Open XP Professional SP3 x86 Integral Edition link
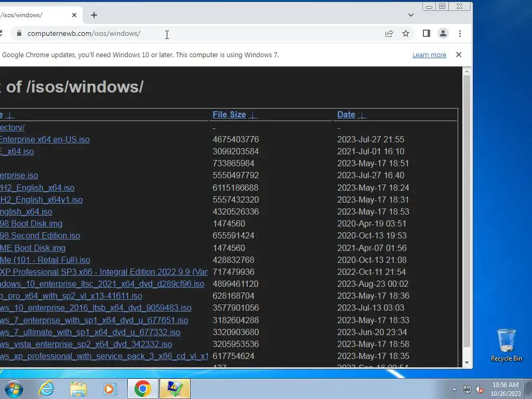This screenshot has height=399, width=532. (104, 272)
